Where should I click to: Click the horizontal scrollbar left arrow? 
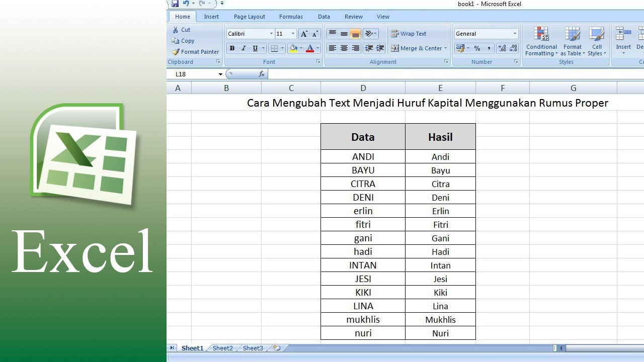561,348
